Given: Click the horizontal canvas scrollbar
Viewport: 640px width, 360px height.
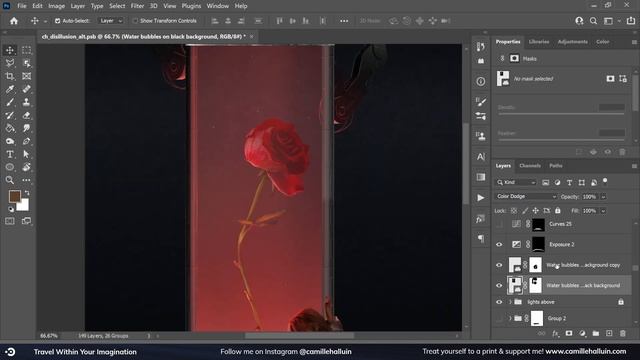Looking at the screenshot, I should point(299,336).
